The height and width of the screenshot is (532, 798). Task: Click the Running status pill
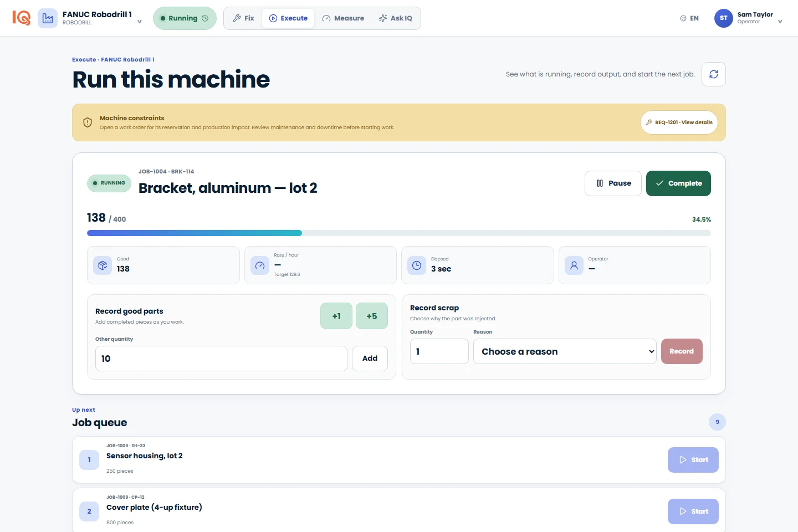click(x=185, y=18)
